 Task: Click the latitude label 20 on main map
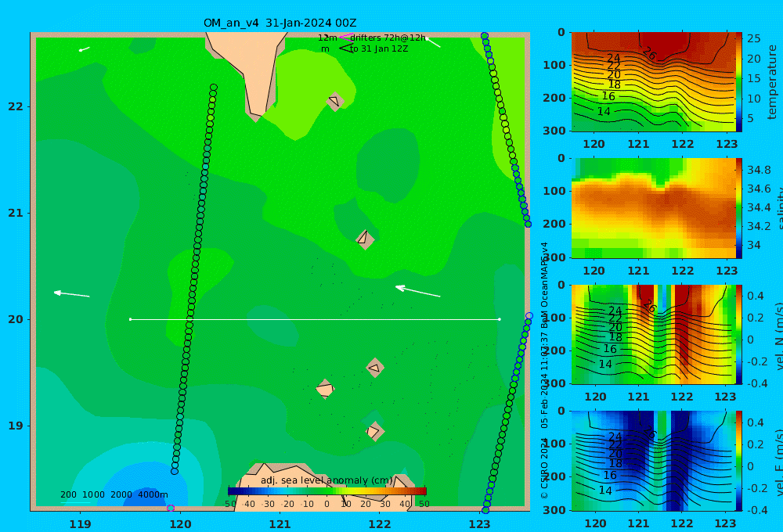click(x=16, y=319)
